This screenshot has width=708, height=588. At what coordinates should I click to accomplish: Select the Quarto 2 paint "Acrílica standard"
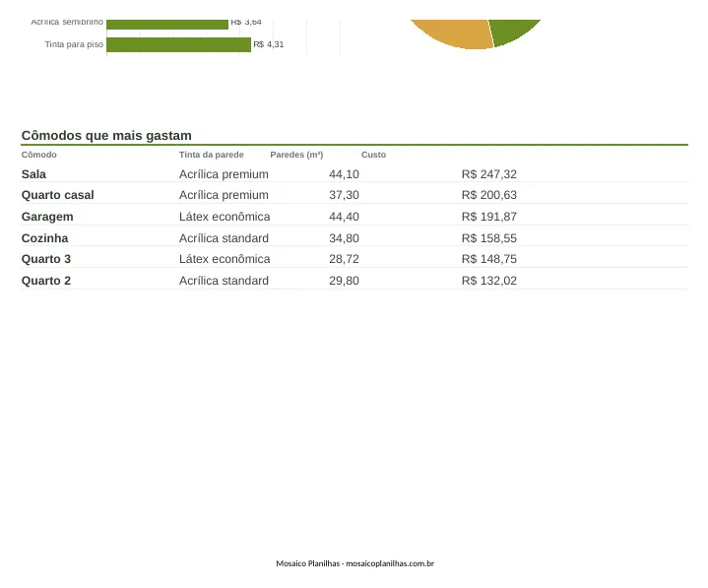(224, 281)
